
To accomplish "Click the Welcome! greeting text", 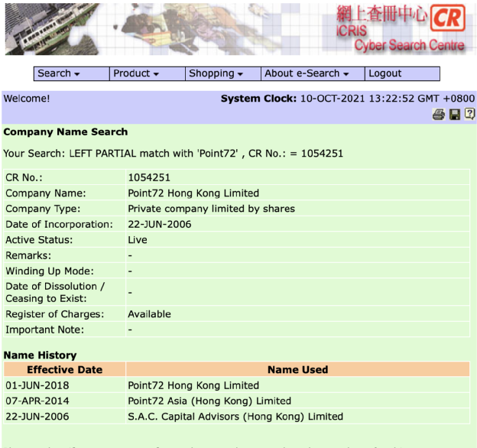I will (27, 99).
